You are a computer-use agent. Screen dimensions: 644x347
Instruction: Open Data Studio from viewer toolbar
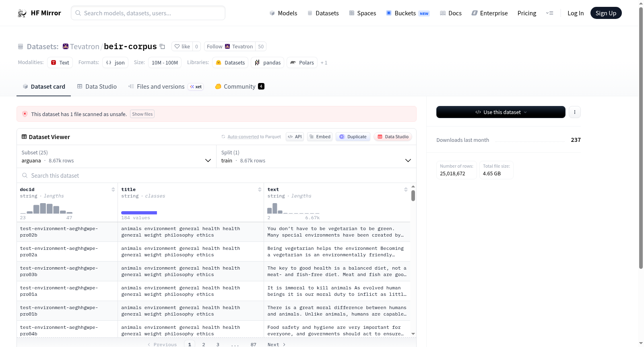[393, 137]
